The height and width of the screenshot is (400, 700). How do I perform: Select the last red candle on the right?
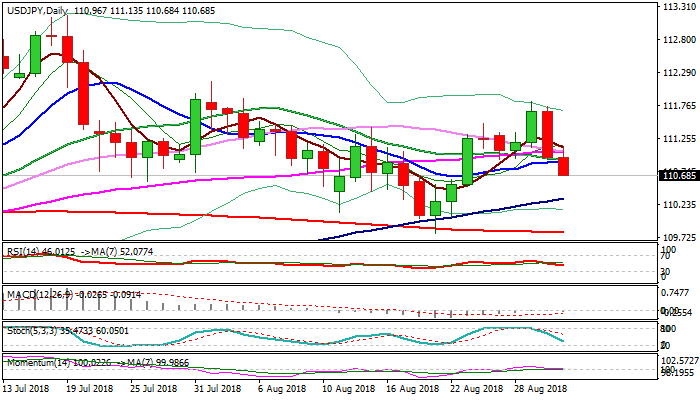click(564, 166)
